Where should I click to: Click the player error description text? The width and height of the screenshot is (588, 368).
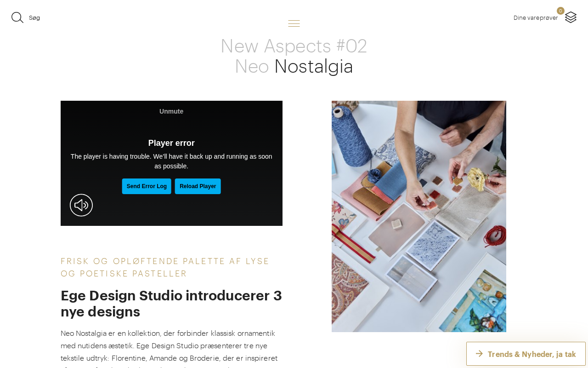[171, 161]
